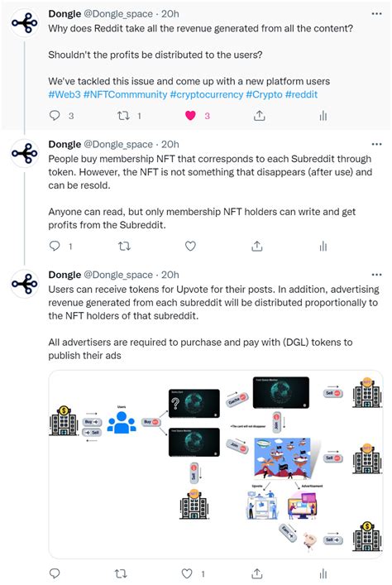Open more options on the Upvote tokens tweet
The width and height of the screenshot is (392, 585).
pyautogui.click(x=377, y=275)
